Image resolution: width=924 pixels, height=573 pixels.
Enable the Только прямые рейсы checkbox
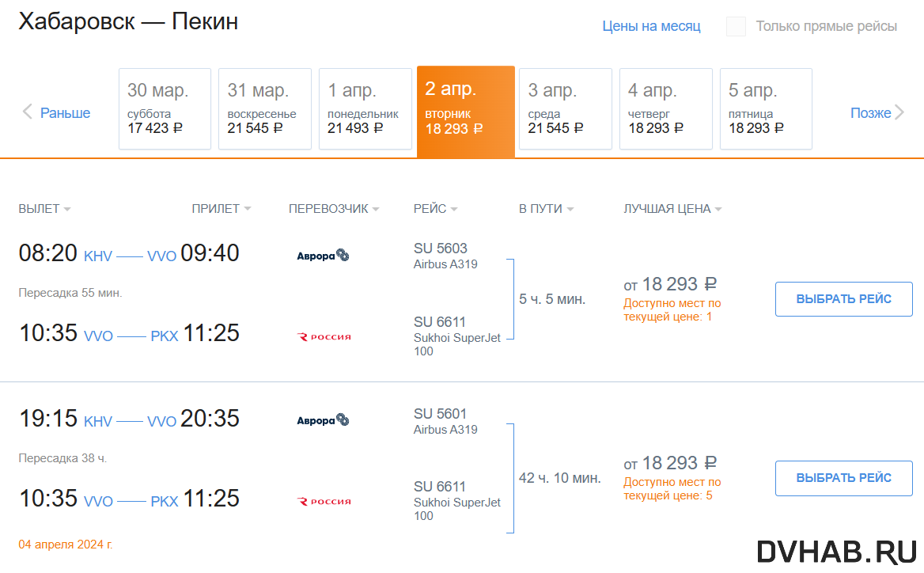pos(736,27)
